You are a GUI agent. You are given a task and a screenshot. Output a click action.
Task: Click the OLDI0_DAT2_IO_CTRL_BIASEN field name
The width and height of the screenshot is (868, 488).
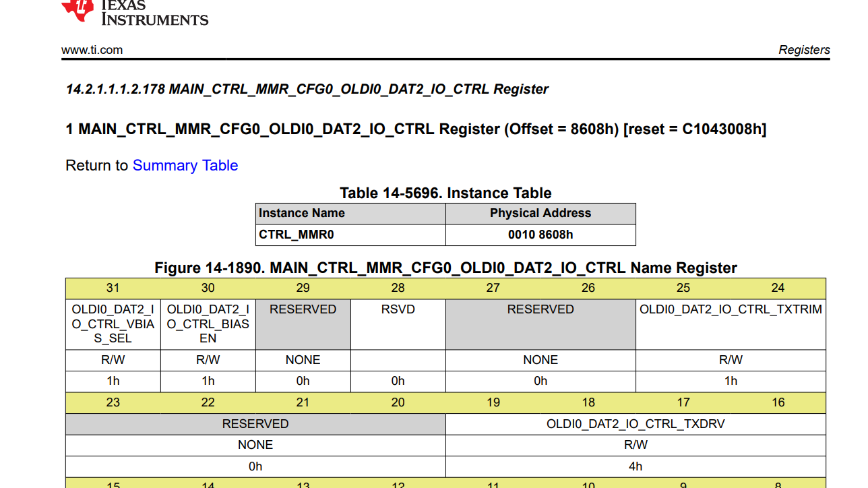(x=208, y=324)
